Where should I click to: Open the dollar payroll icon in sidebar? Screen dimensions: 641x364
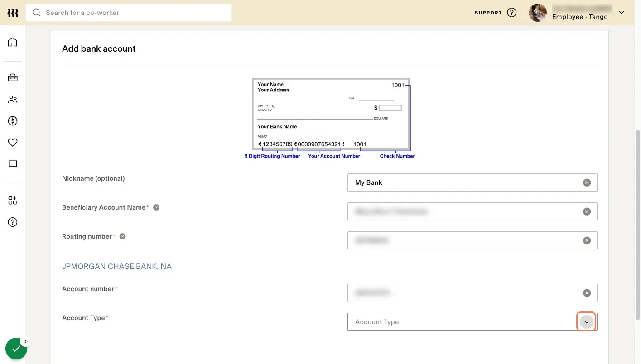click(13, 121)
